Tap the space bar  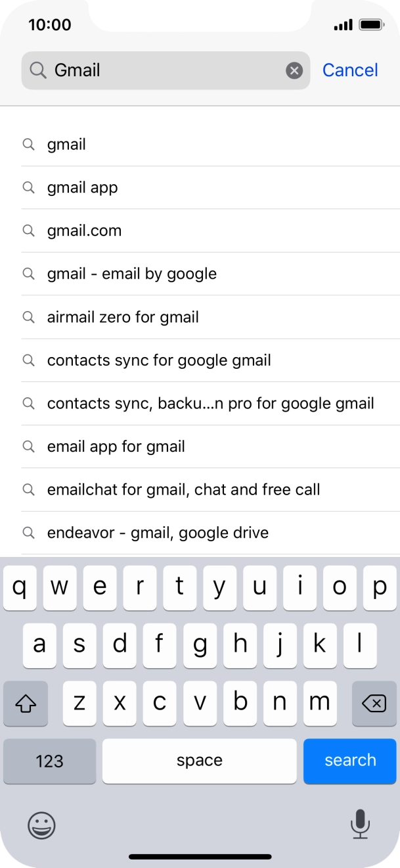[199, 761]
